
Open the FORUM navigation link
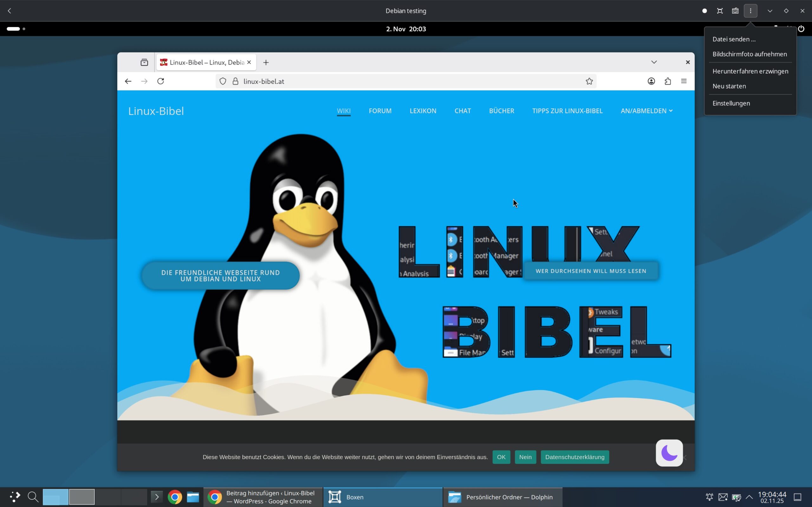pos(380,111)
